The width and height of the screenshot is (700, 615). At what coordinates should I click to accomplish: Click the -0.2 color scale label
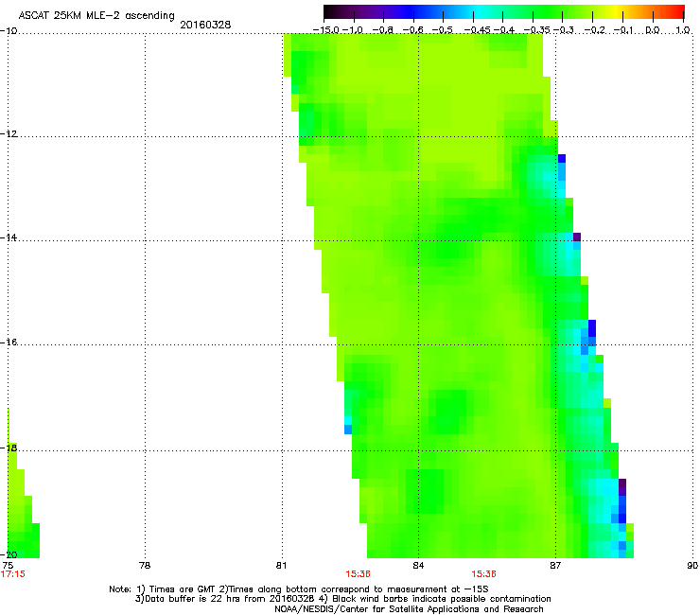click(x=595, y=30)
